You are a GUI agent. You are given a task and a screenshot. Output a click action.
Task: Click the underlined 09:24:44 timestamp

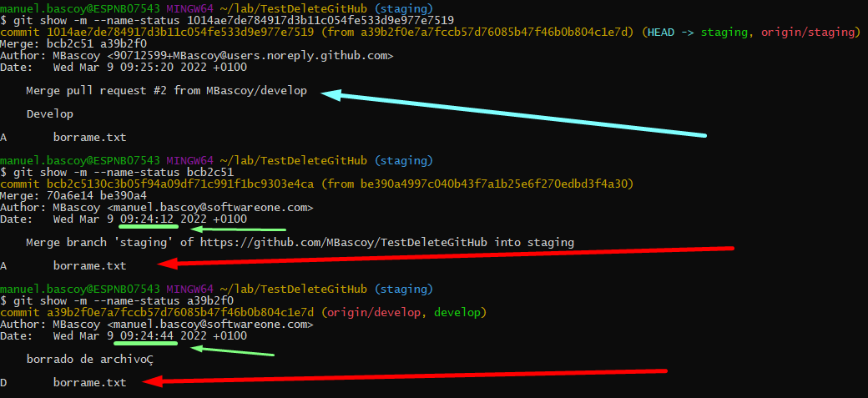click(x=149, y=335)
